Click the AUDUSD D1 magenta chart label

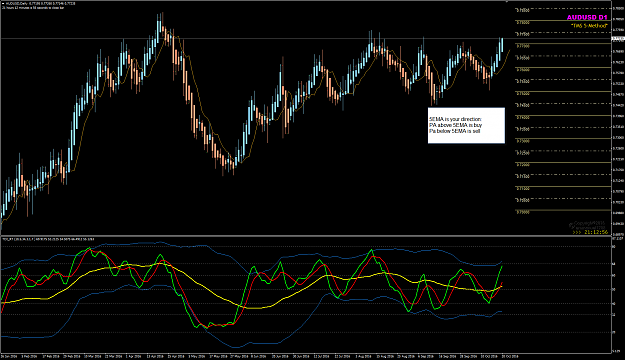pos(587,18)
